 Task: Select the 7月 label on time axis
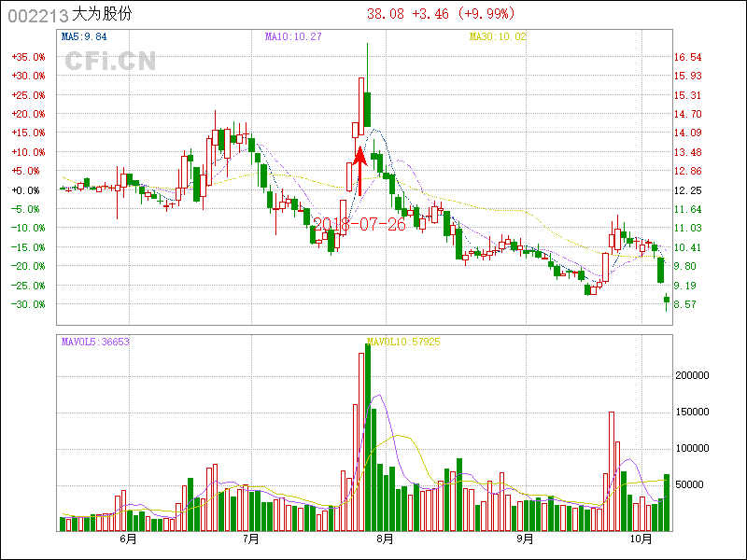[x=250, y=539]
